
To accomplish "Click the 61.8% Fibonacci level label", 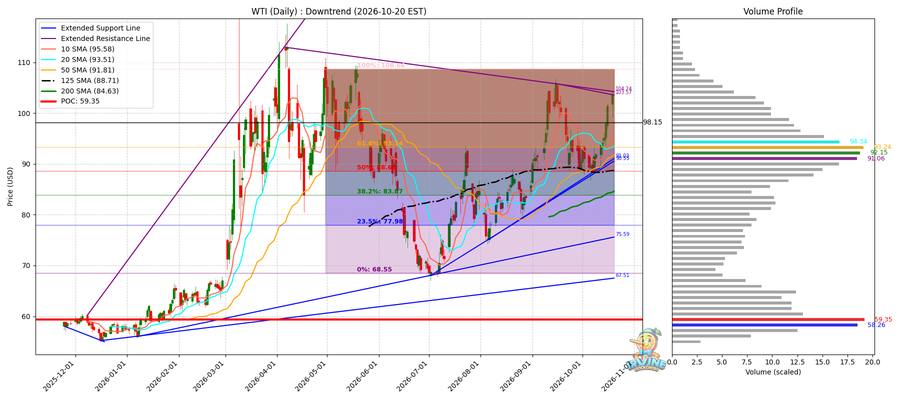I will pos(379,143).
